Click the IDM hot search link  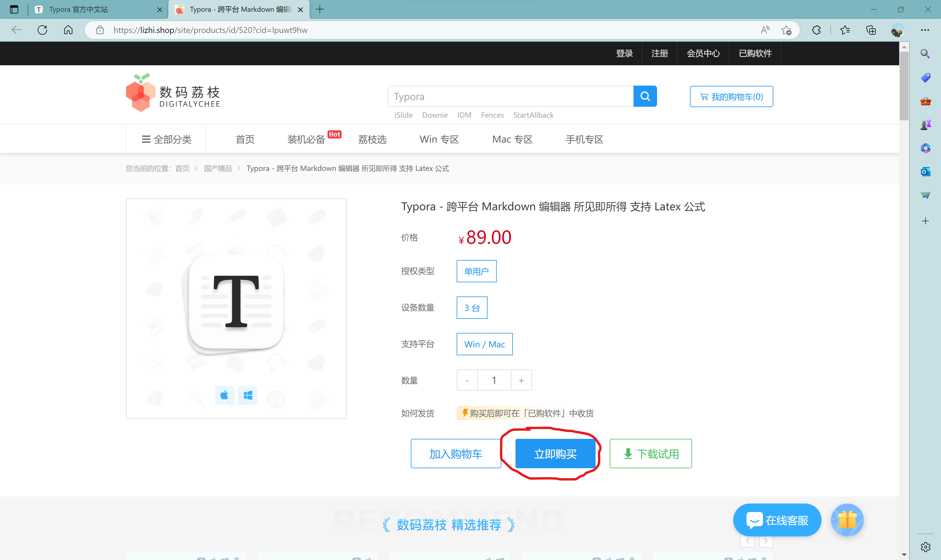464,115
